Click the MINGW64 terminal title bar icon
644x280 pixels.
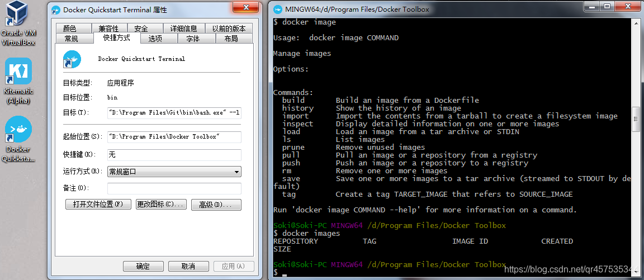(278, 10)
